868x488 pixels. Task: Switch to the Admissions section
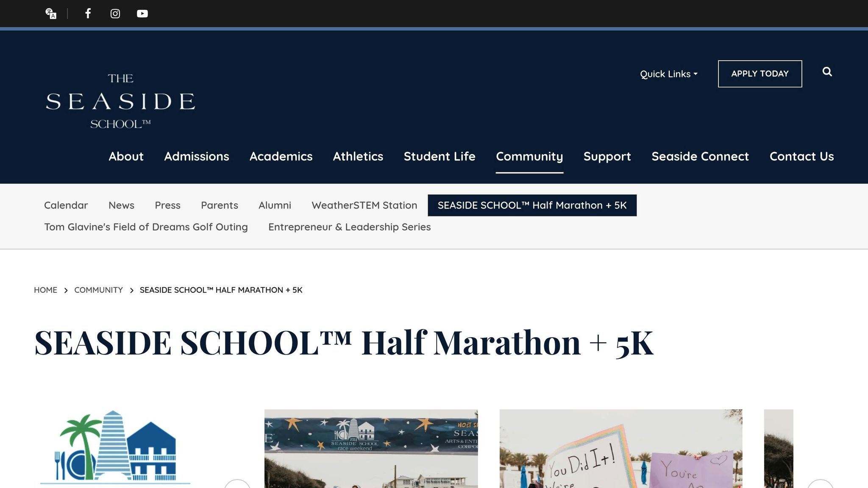tap(196, 156)
